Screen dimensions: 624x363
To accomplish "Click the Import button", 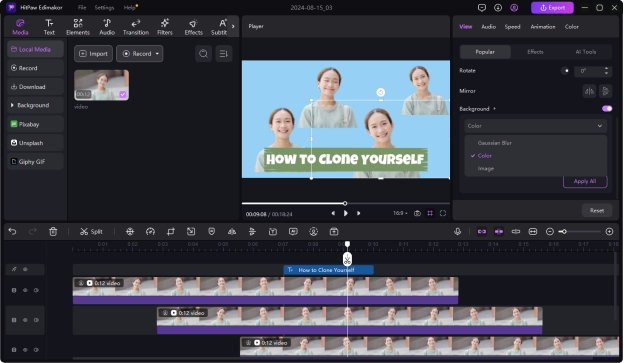I will (93, 53).
